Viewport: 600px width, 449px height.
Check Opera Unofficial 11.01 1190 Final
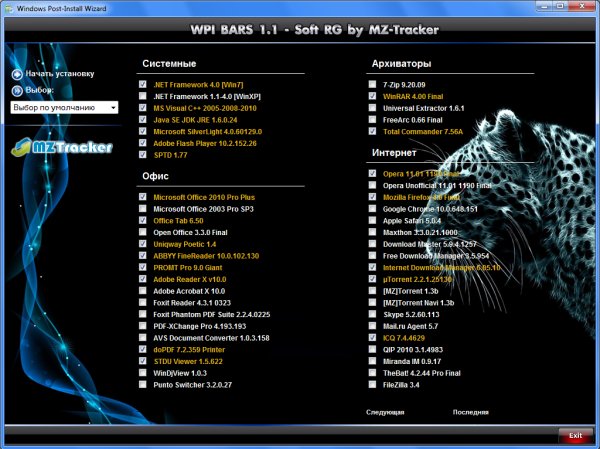click(372, 185)
